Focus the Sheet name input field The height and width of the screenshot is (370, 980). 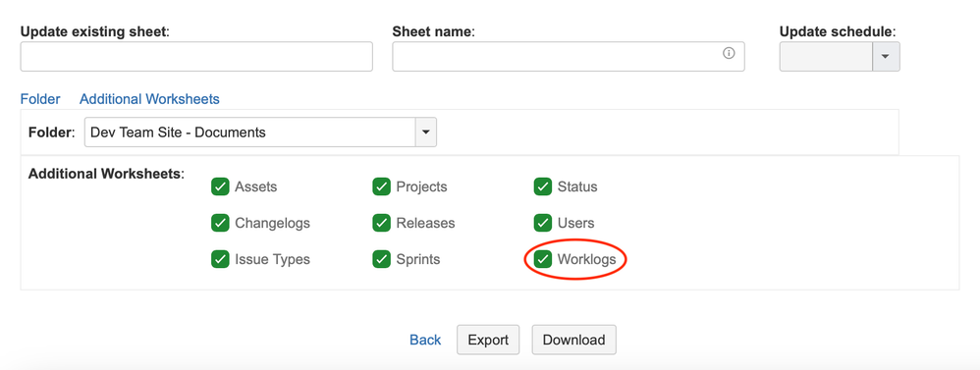coord(569,57)
